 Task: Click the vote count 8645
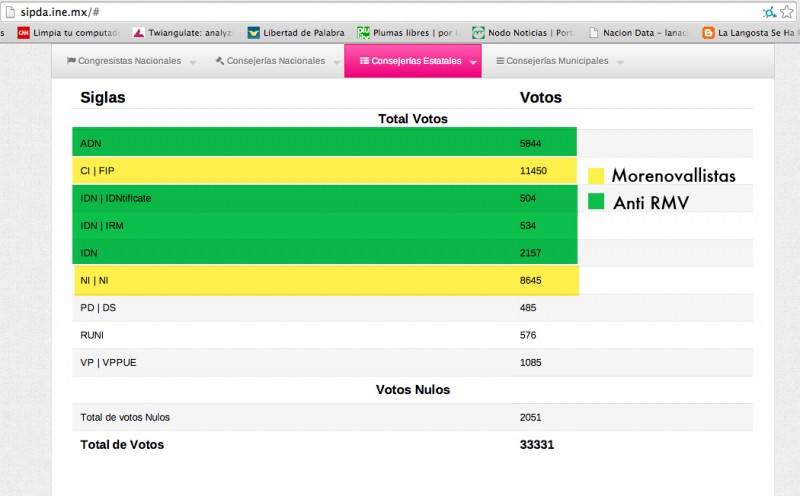pyautogui.click(x=530, y=281)
